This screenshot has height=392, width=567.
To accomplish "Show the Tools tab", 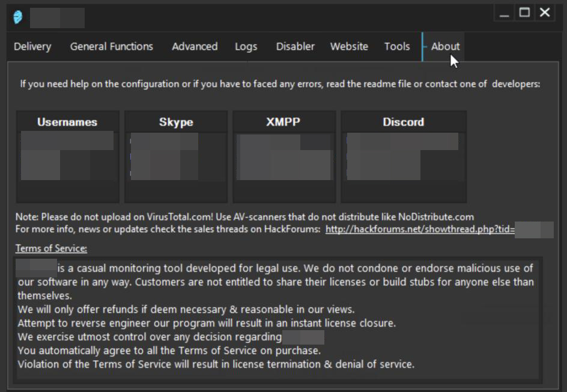I will (x=397, y=46).
